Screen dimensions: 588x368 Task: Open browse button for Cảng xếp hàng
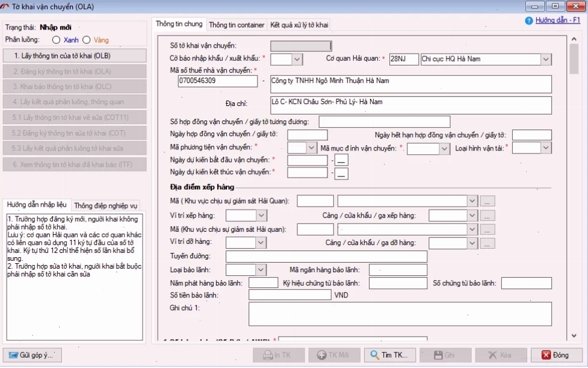[x=487, y=216]
